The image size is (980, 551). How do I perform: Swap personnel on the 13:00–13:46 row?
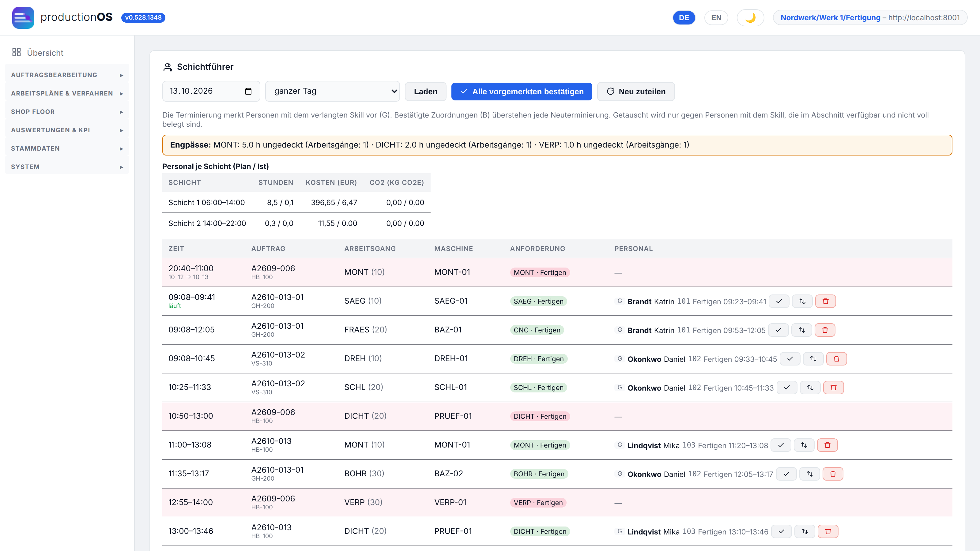coord(805,531)
